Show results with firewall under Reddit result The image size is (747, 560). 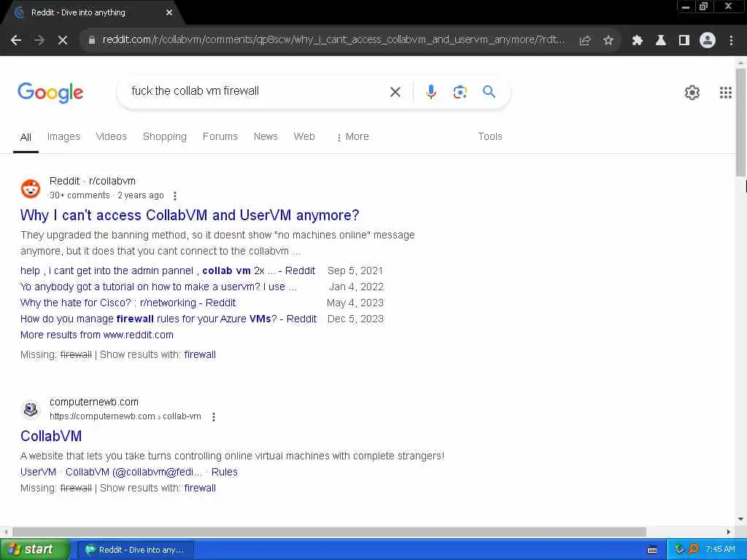click(200, 355)
